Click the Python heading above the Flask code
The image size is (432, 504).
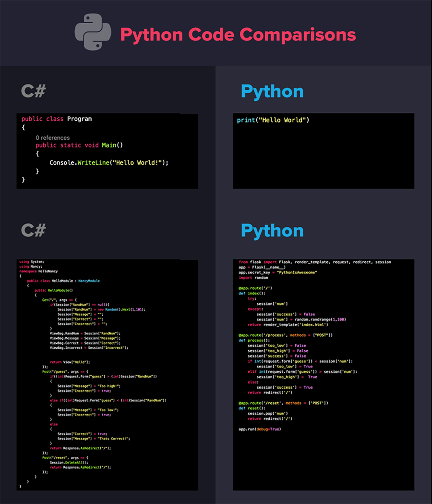272,230
